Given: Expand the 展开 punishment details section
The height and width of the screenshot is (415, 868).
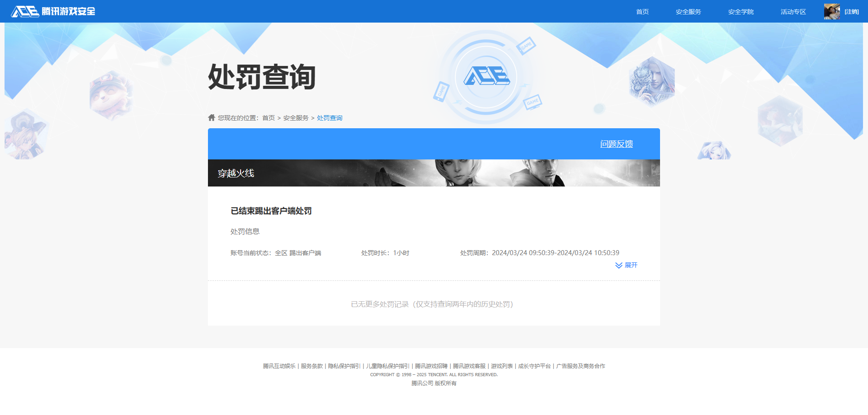Looking at the screenshot, I should tap(631, 266).
